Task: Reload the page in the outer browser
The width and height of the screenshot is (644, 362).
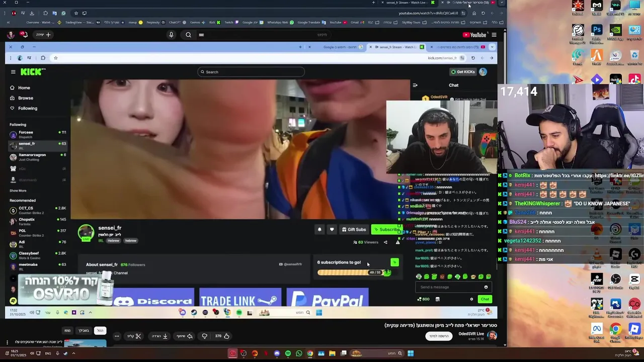Action: (x=483, y=13)
